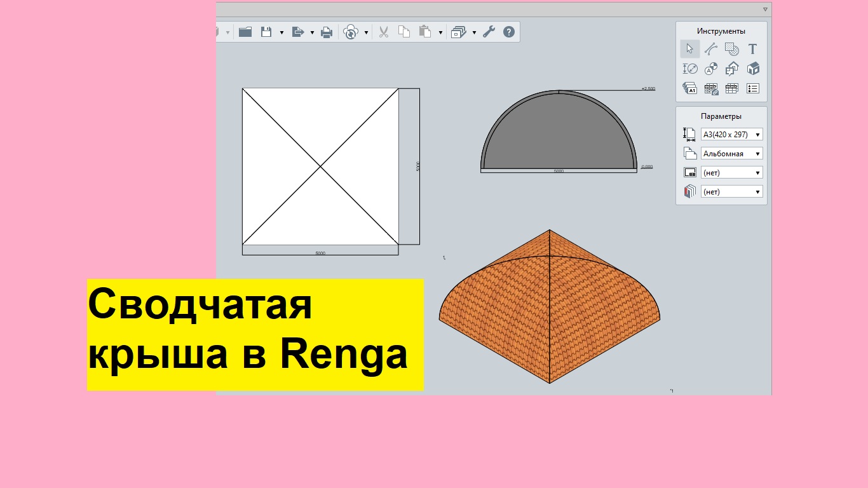Viewport: 868px width, 488px height.
Task: Click the 5000 dimension below the plan view
Action: [x=320, y=253]
